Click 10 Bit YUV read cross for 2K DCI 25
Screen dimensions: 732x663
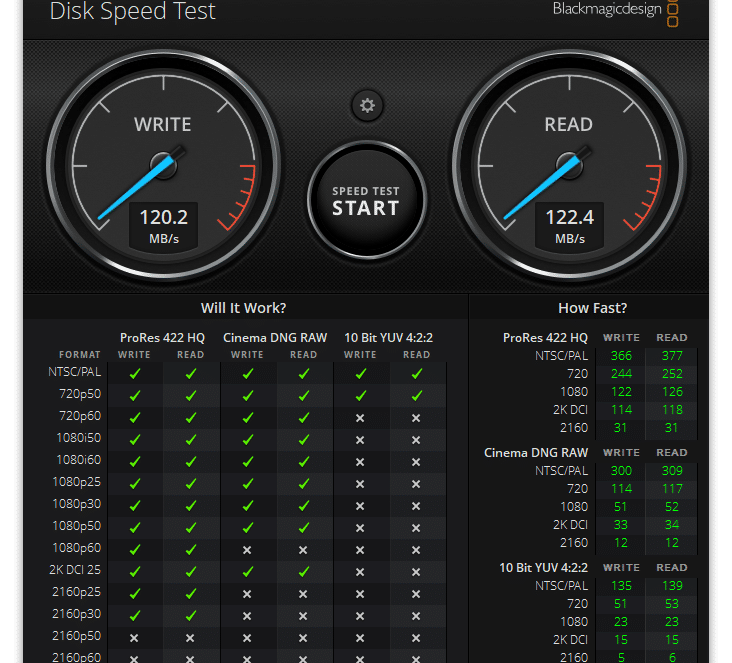[416, 572]
